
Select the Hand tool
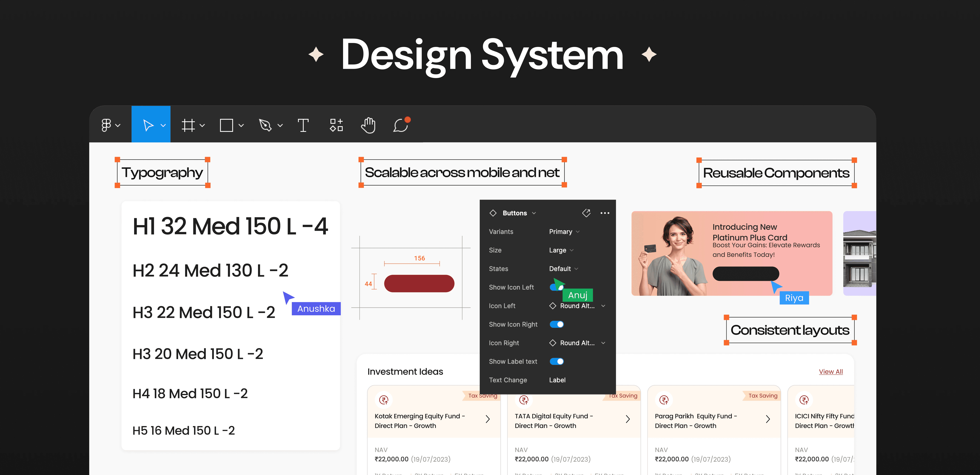click(x=368, y=125)
